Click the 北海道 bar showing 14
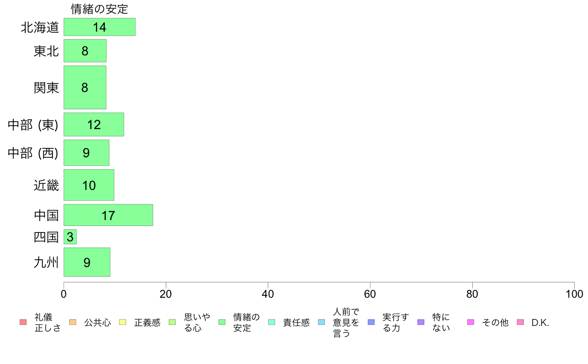Image resolution: width=588 pixels, height=364 pixels. click(99, 27)
